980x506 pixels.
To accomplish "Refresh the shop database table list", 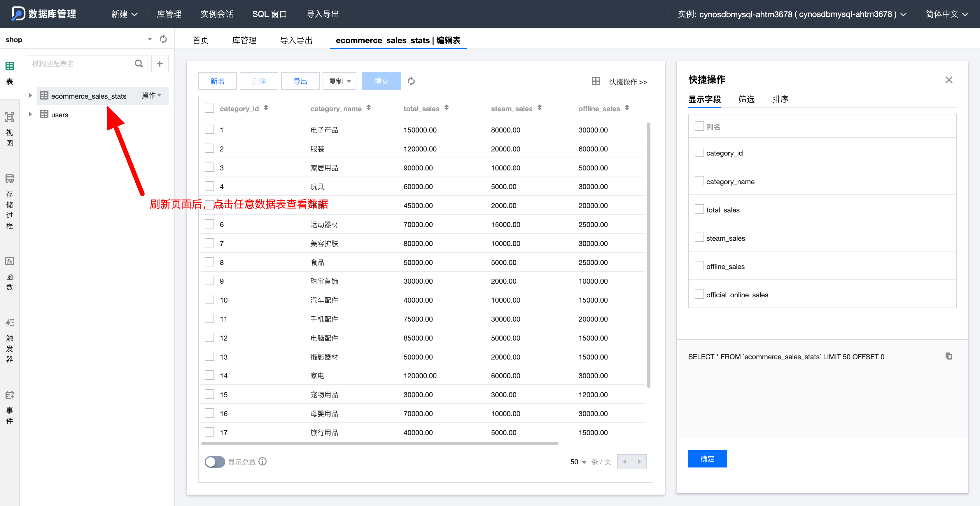I will 163,39.
